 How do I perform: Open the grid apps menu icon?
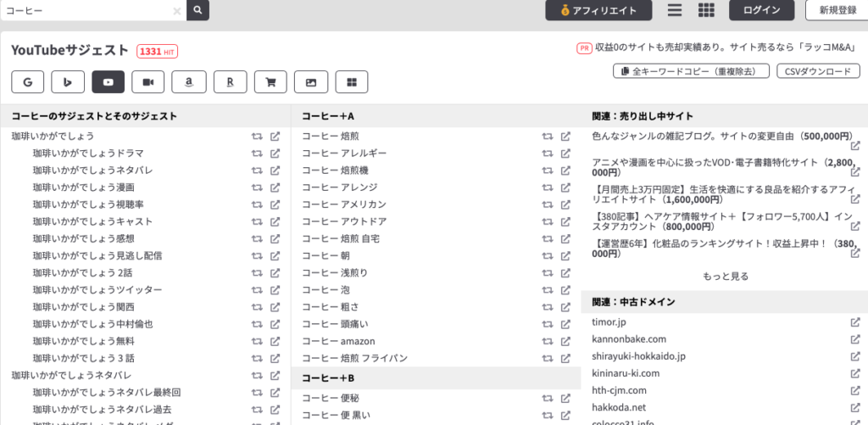coord(706,10)
